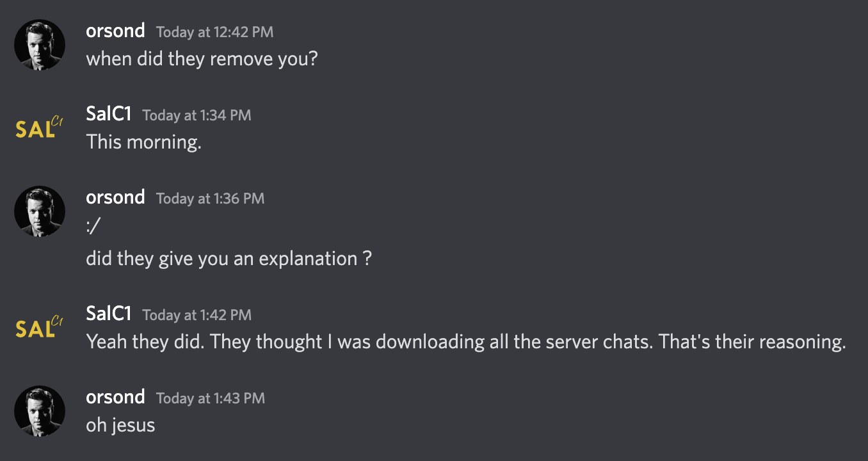Click the "did they give you an explanation ?" message

click(229, 259)
